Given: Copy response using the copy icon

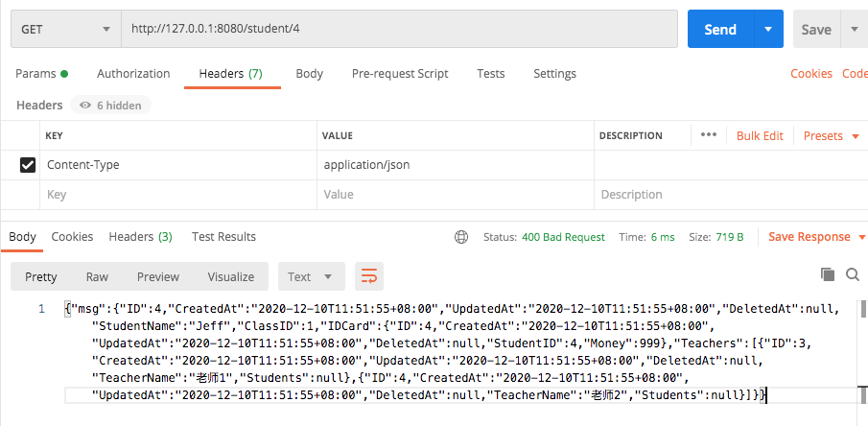Looking at the screenshot, I should click(828, 275).
